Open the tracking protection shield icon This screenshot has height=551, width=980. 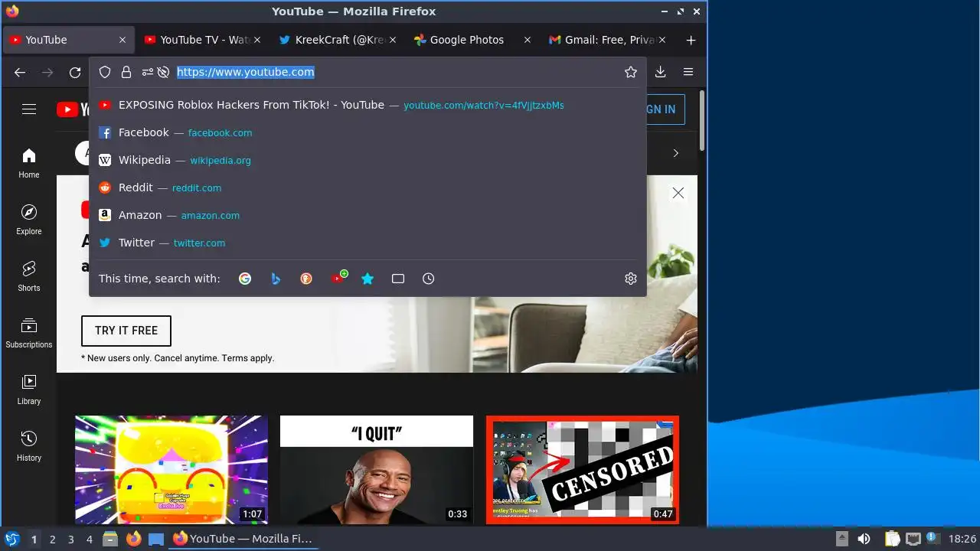106,72
